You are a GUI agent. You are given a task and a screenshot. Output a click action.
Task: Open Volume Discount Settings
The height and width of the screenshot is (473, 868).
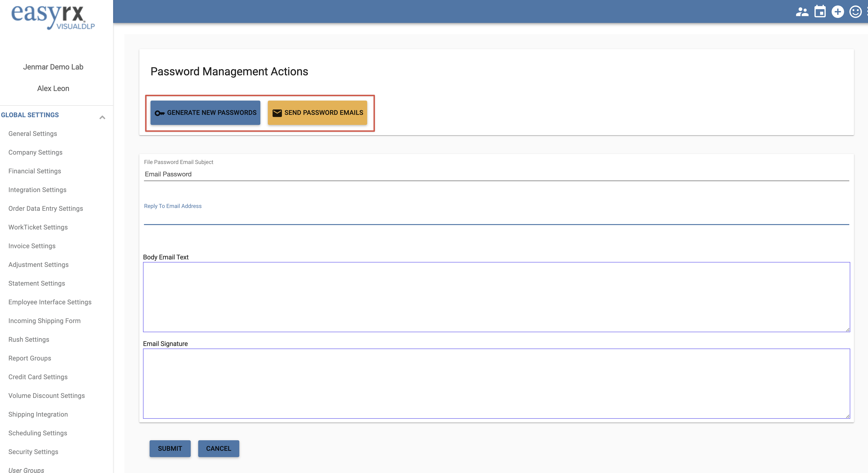[47, 395]
